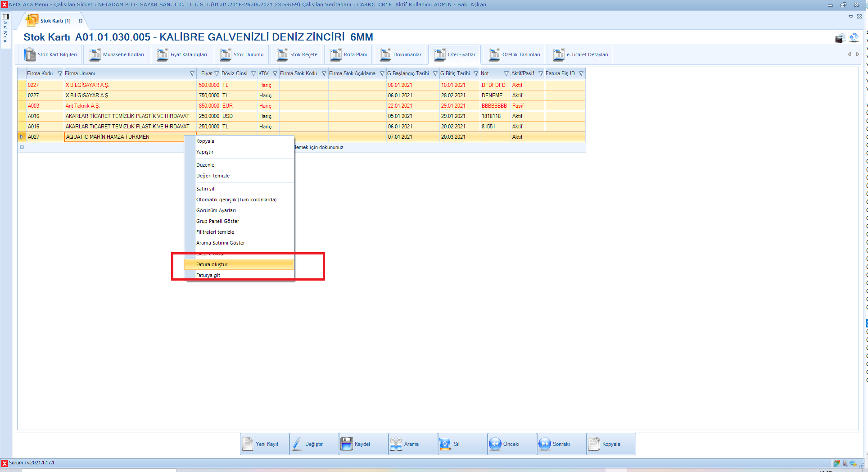The height and width of the screenshot is (472, 868).
Task: Click the camera icon at top right
Action: pos(840,39)
